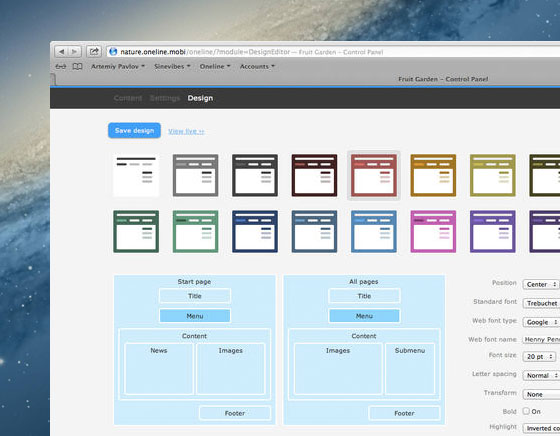
Task: Select the white minimal theme thumbnail
Action: (x=136, y=175)
